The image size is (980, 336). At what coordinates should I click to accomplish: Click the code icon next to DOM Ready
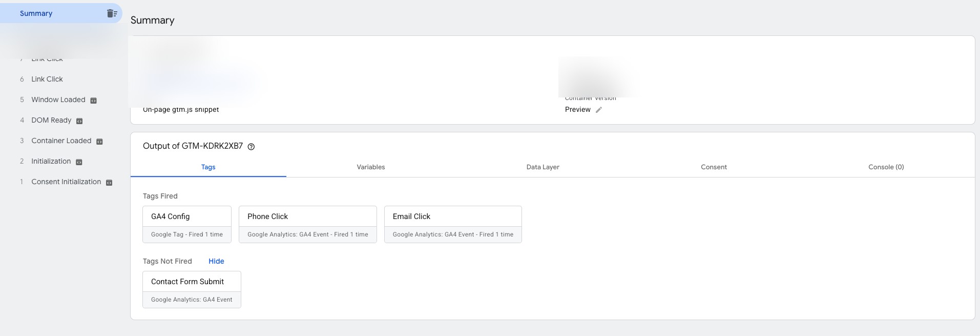79,121
